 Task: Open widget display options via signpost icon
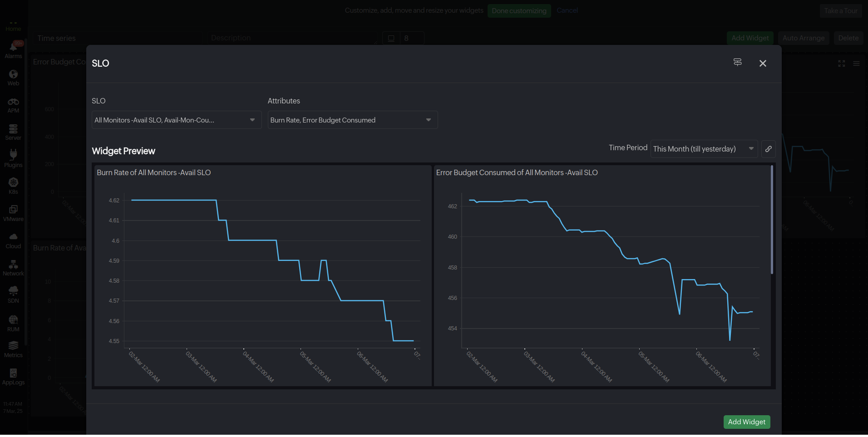tap(737, 63)
